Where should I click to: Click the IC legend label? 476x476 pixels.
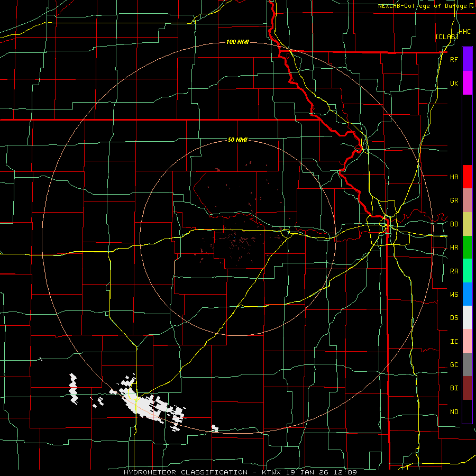454,342
